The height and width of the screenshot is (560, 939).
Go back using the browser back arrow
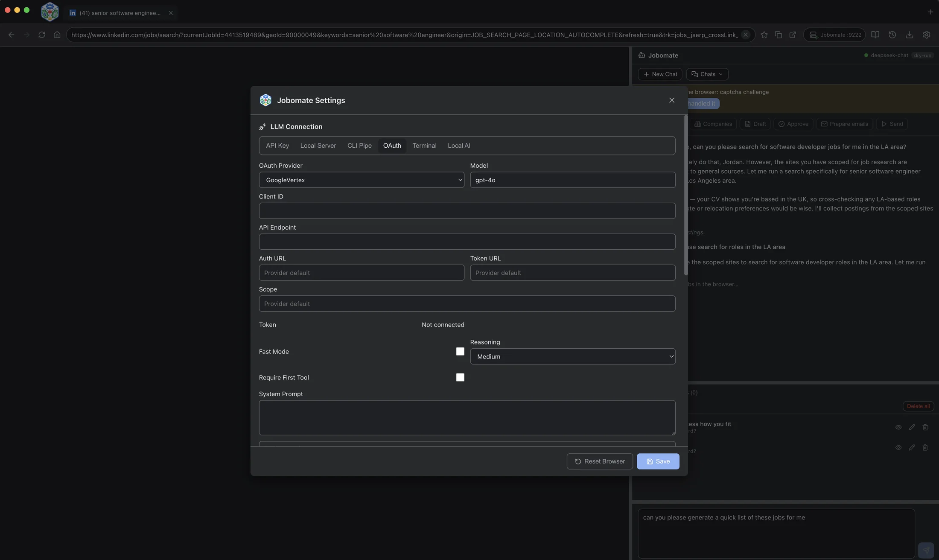[12, 35]
